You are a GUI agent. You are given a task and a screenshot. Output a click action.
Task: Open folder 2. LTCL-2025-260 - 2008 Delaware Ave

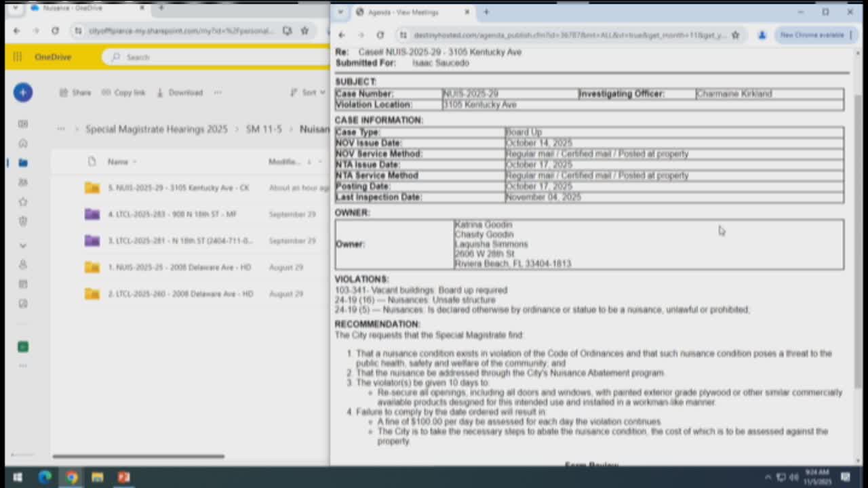coord(180,293)
